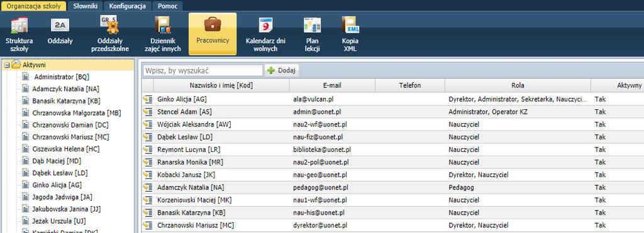Select Dąbek Lesław [LD] in tree
The image size is (644, 233).
(x=60, y=173)
